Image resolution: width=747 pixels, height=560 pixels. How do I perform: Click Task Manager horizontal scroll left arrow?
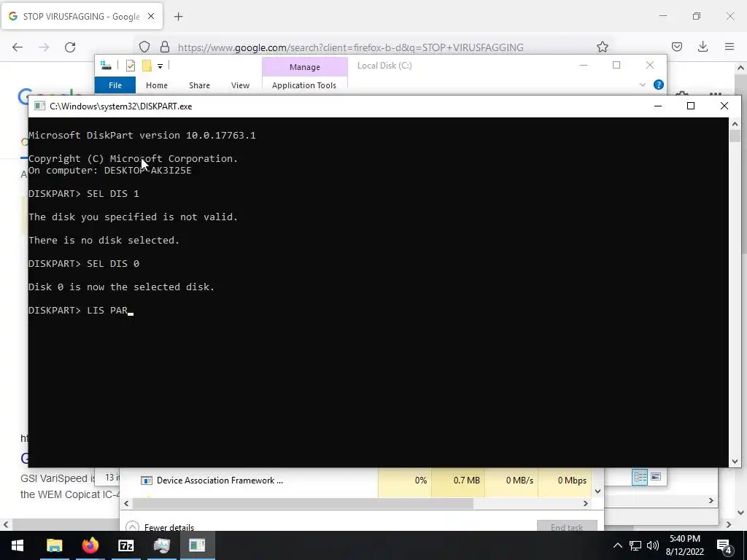click(126, 503)
